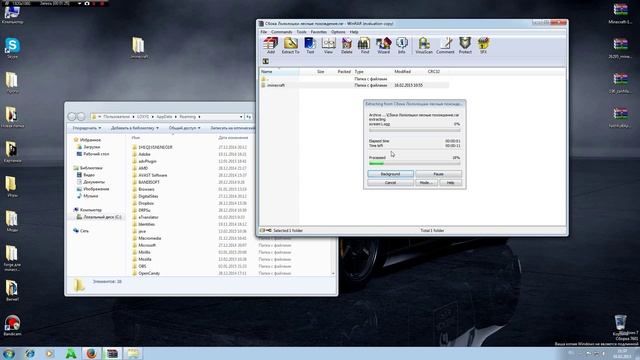Click the Delete toolbar icon in WinRAR
The width and height of the screenshot is (640, 360).
coord(347,45)
